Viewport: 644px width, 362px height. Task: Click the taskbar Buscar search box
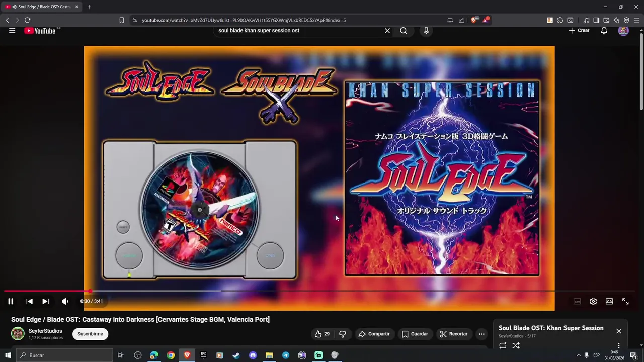pos(65,355)
